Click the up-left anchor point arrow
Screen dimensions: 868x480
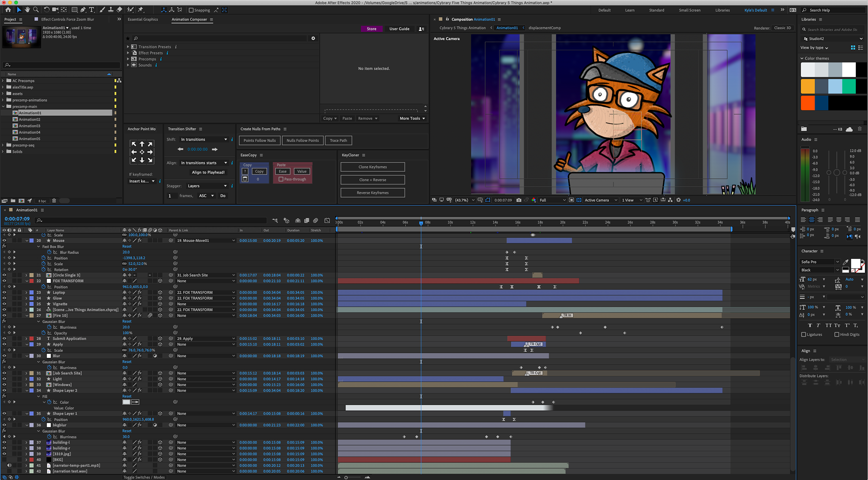point(134,144)
